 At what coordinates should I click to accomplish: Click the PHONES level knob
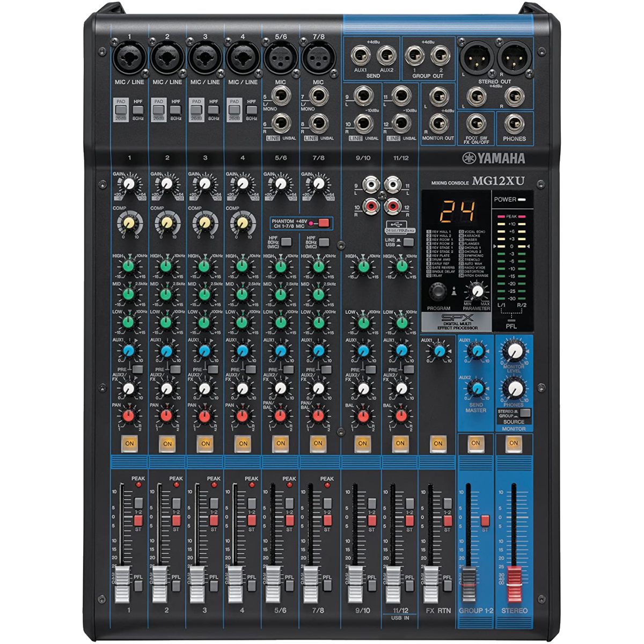pyautogui.click(x=514, y=388)
